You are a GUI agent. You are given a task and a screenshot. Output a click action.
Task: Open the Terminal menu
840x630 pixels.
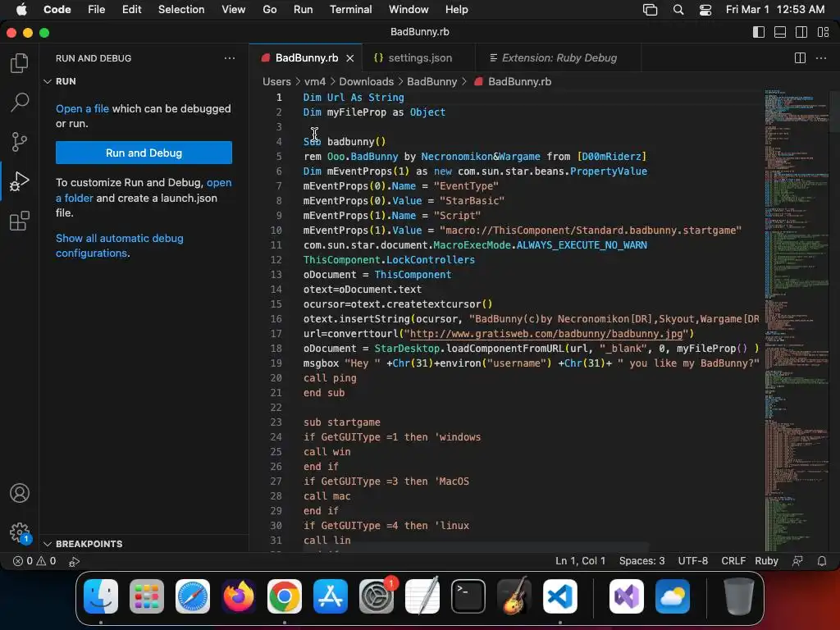(x=350, y=10)
